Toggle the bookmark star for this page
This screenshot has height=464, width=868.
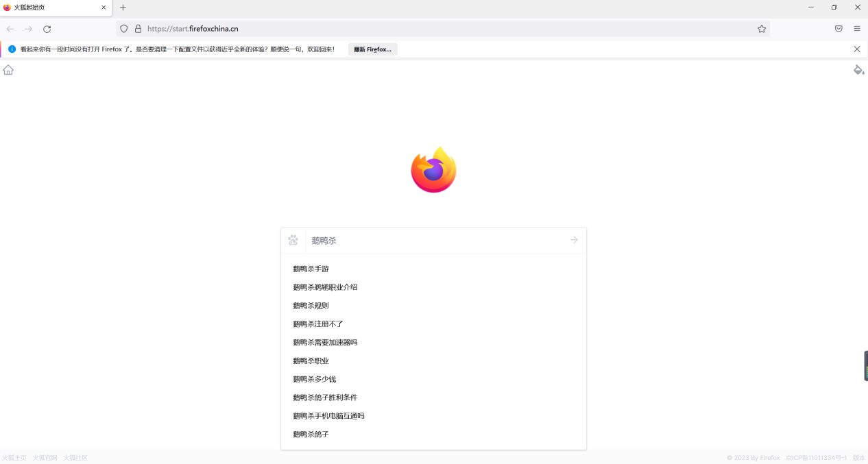[x=762, y=29]
